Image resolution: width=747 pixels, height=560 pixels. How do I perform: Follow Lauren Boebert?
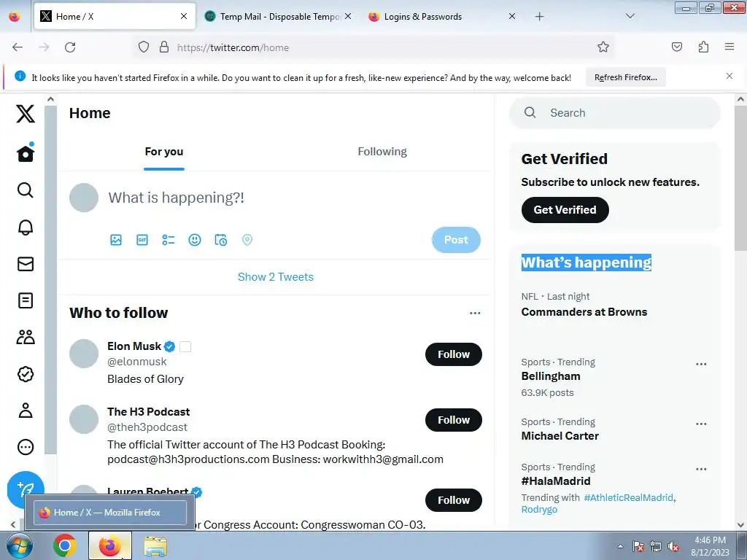pos(454,500)
